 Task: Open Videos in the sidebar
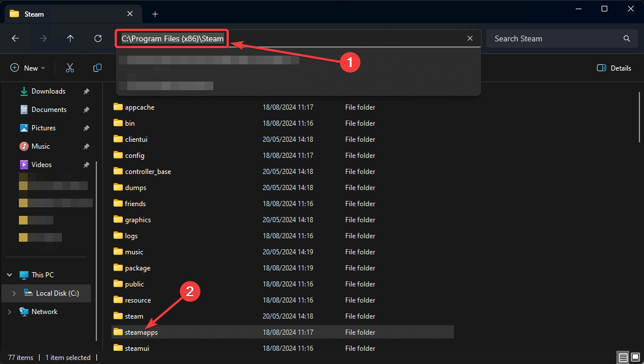(41, 165)
